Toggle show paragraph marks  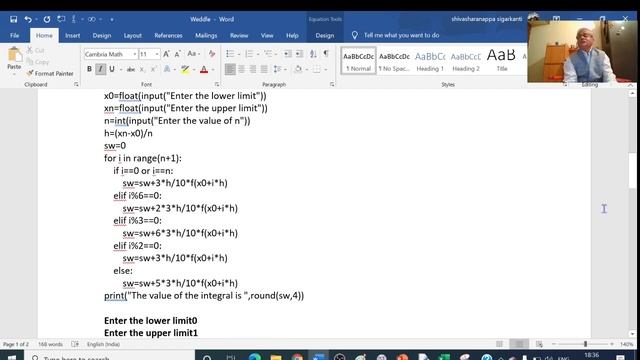click(x=326, y=54)
